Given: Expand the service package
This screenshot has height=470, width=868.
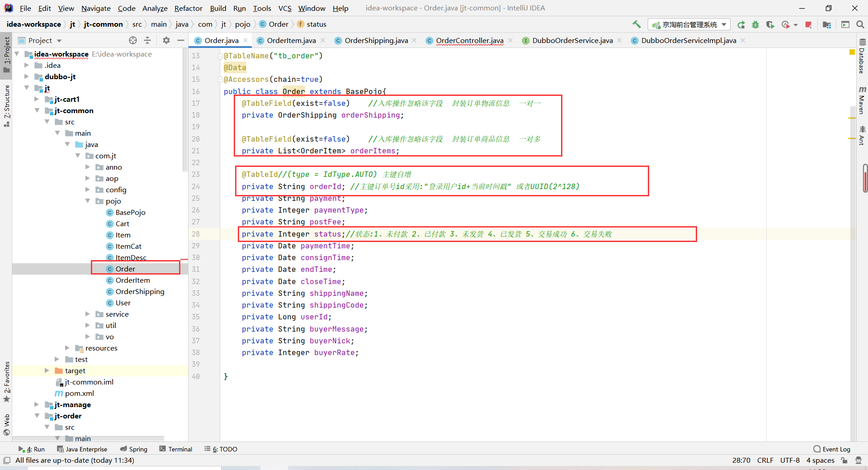Looking at the screenshot, I should pos(88,314).
